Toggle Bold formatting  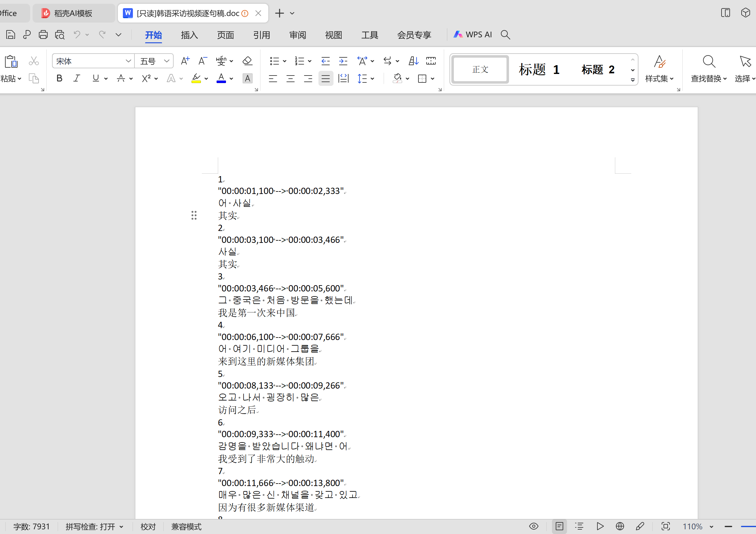click(59, 78)
